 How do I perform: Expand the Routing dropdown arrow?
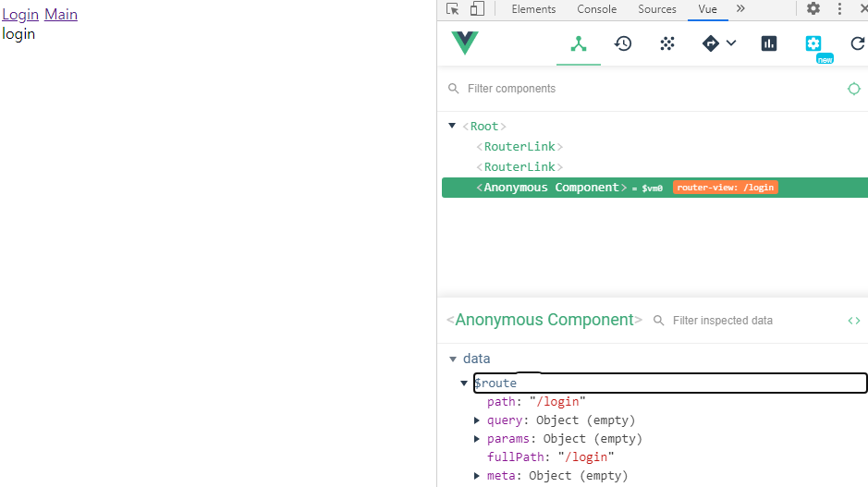pos(730,43)
